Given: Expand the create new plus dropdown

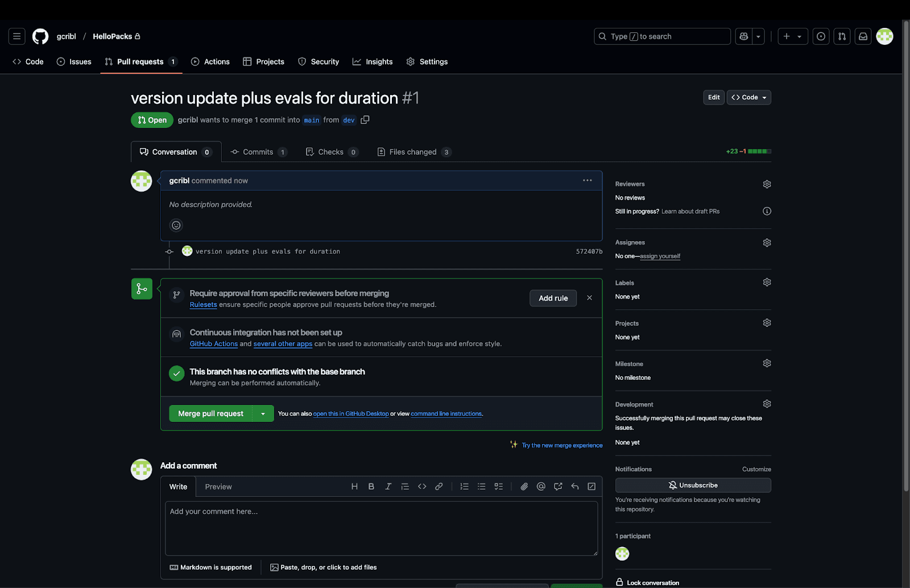Looking at the screenshot, I should click(792, 36).
